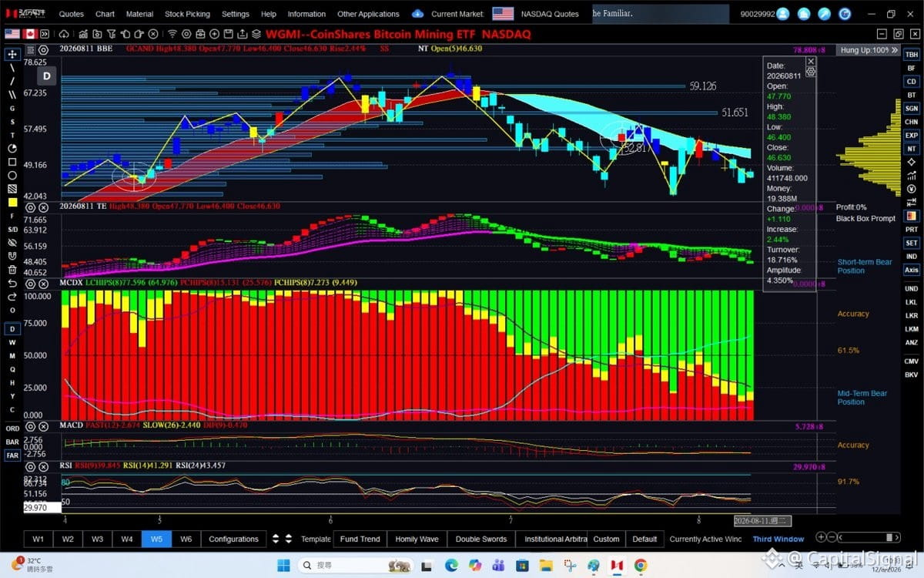Click the undo arrow icon

pyautogui.click(x=12, y=284)
